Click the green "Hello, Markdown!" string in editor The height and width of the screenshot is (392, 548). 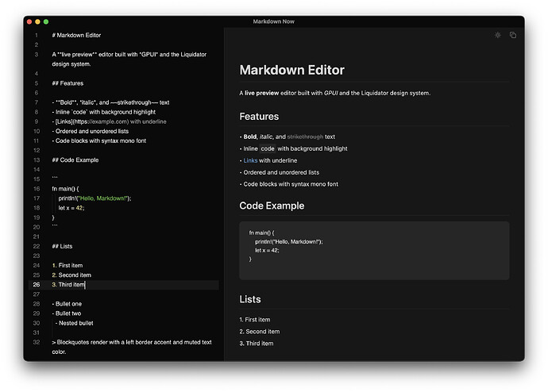click(x=102, y=198)
